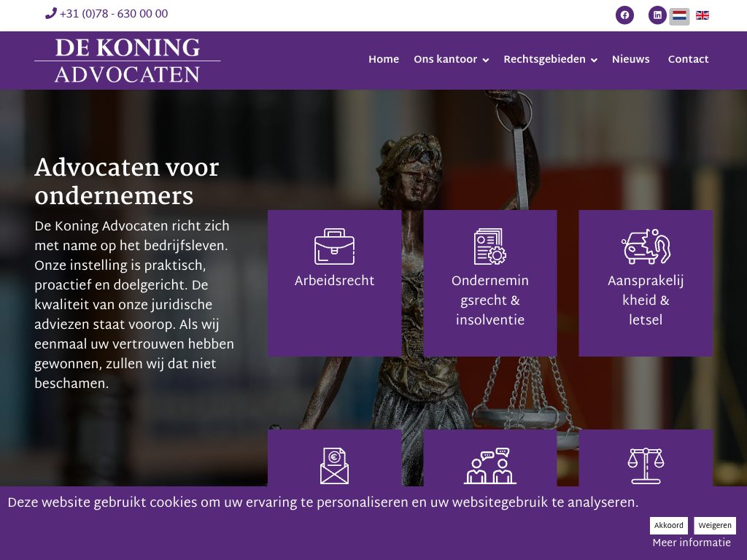Open the Facebook page icon
The width and height of the screenshot is (747, 560).
pos(624,15)
